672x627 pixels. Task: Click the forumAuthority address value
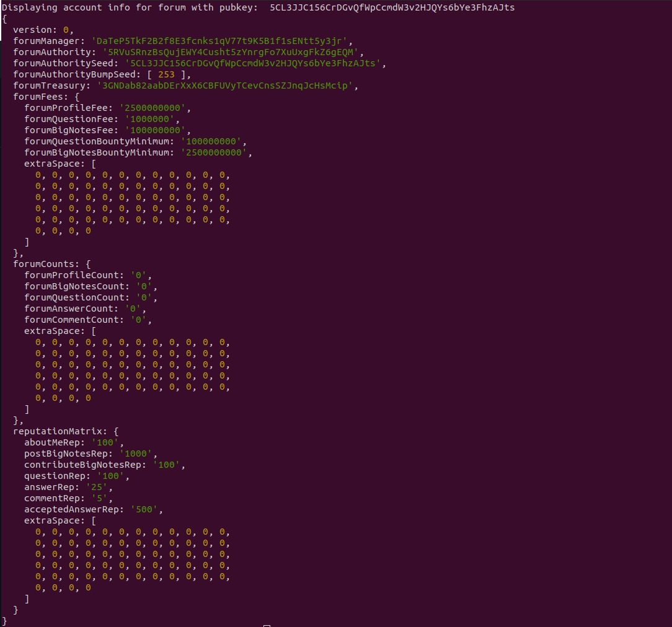tap(230, 52)
